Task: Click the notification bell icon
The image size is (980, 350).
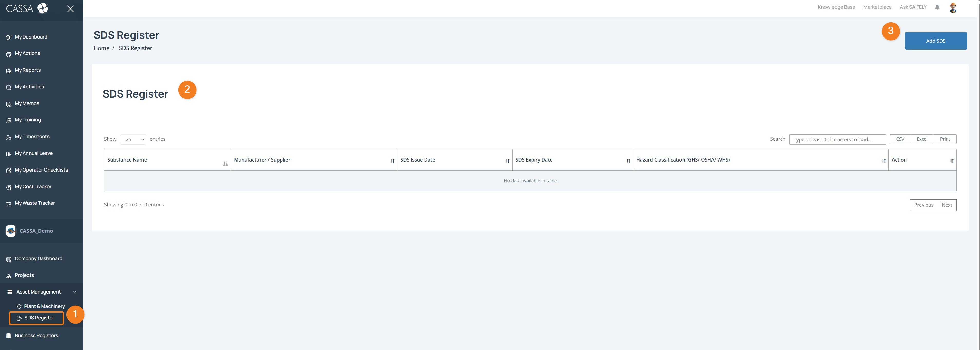Action: click(x=937, y=7)
